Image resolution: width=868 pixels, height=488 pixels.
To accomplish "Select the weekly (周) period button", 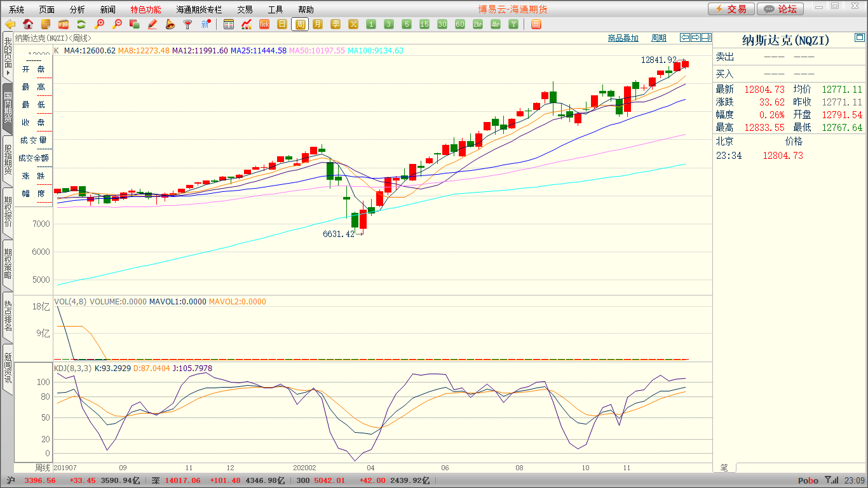I will coord(300,24).
